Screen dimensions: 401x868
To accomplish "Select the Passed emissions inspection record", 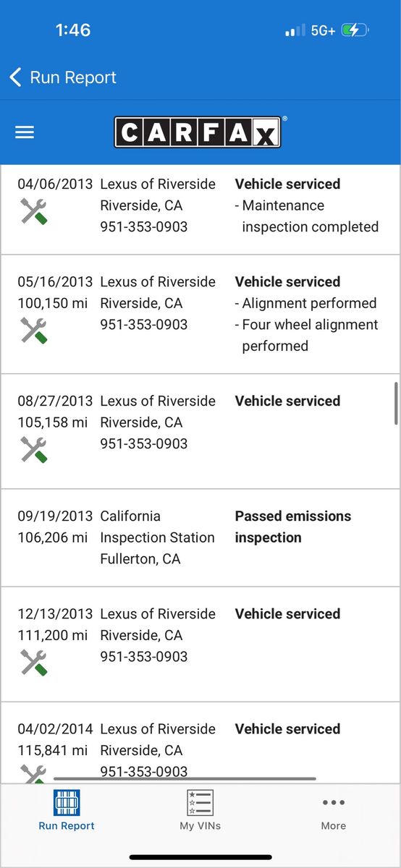I will [x=200, y=537].
